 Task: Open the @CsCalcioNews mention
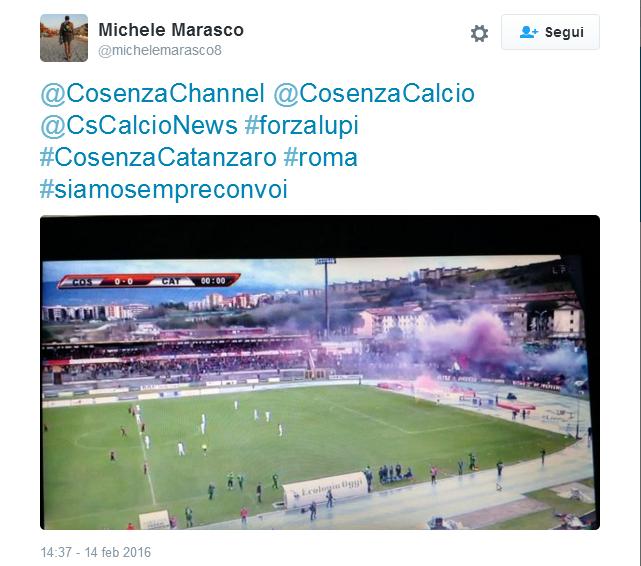[x=139, y=125]
